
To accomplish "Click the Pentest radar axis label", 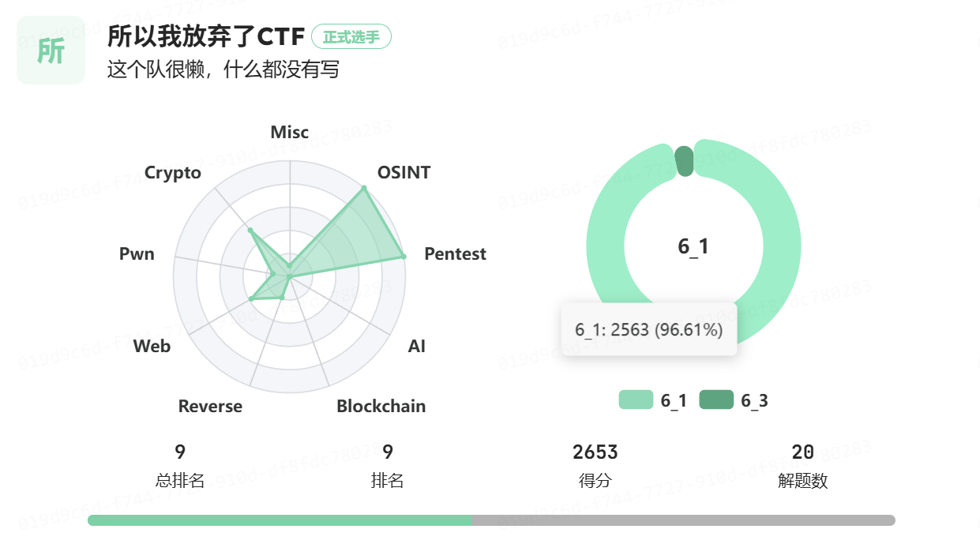I will click(455, 254).
